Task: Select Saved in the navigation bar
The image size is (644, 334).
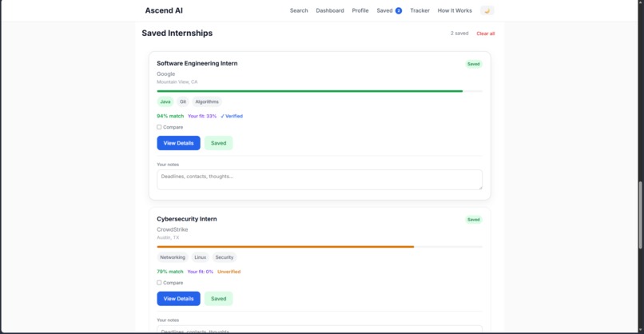Action: [x=384, y=10]
